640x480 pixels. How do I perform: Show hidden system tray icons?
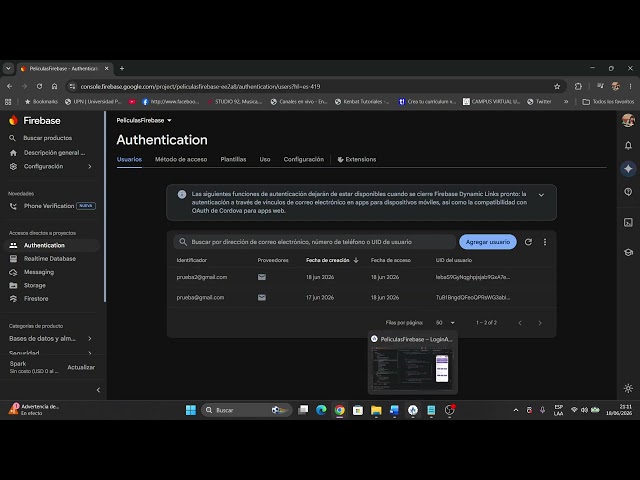tap(516, 410)
